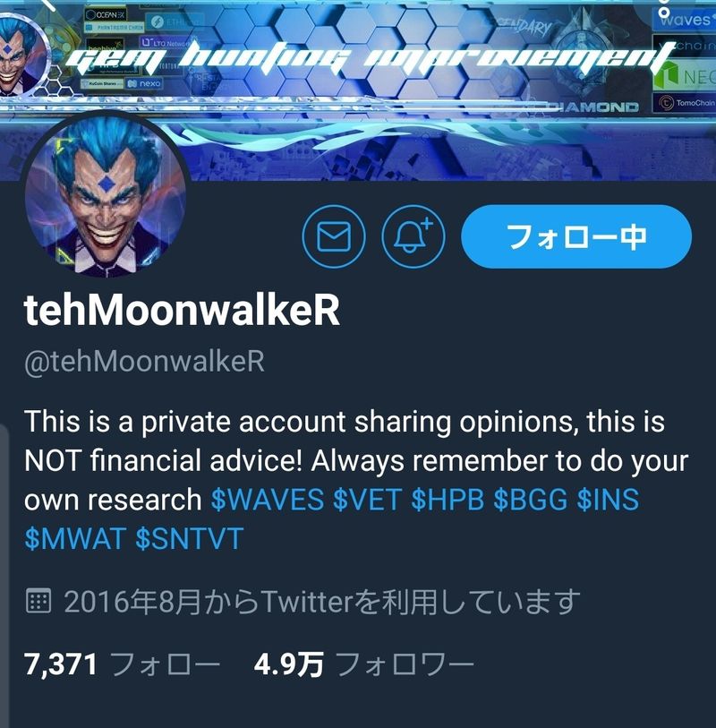The height and width of the screenshot is (728, 716).
Task: Open the three-dot overflow menu
Action: [664, 8]
